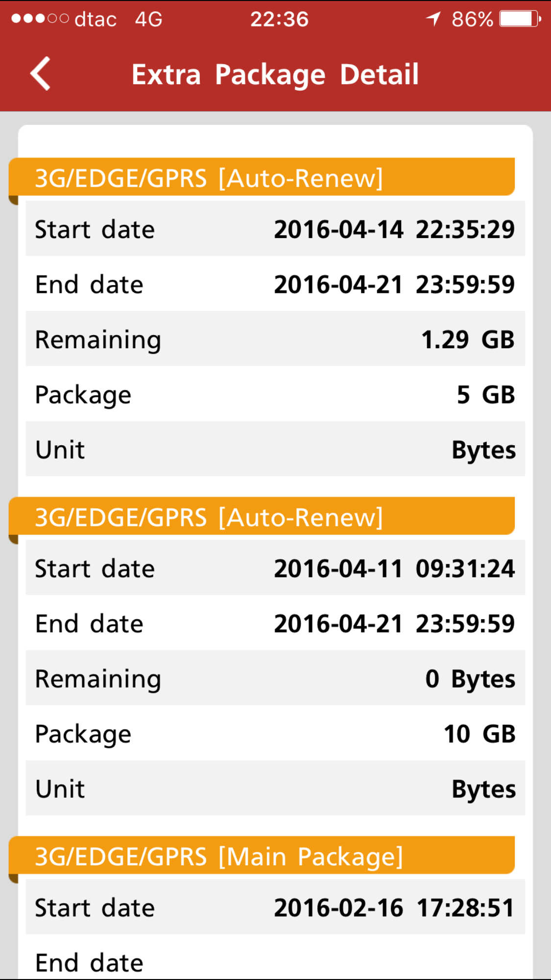The width and height of the screenshot is (551, 980).
Task: Tap the Package 10 GB row
Action: coord(275,734)
